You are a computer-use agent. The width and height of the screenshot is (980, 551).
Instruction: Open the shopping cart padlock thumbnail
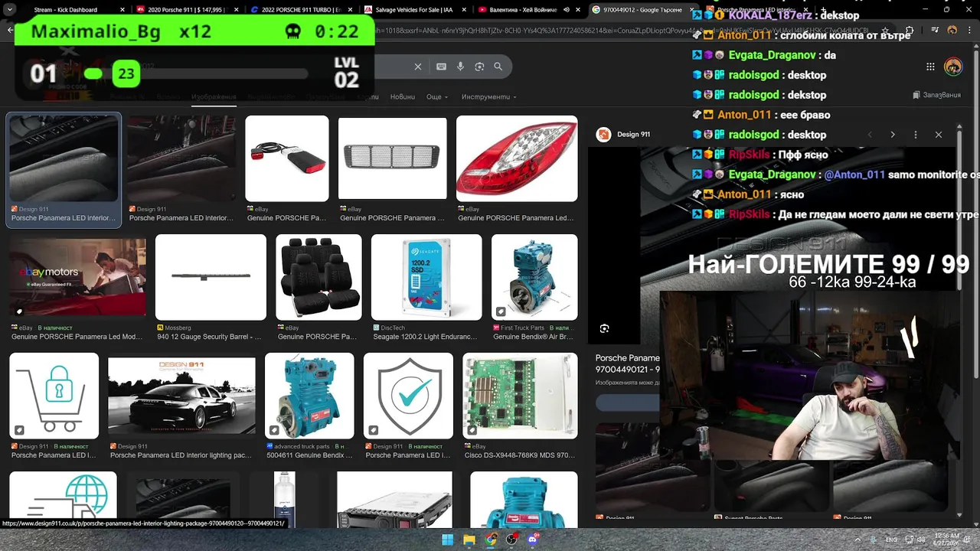point(54,396)
